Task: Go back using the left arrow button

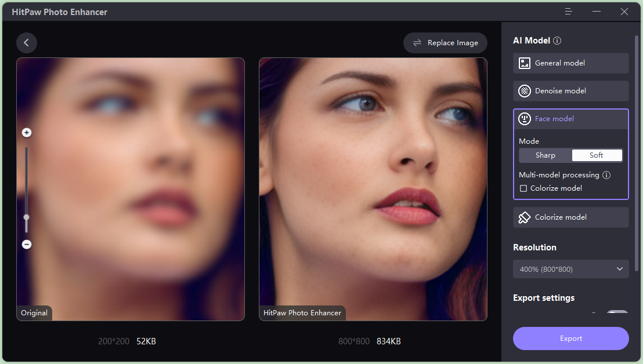Action: [x=27, y=42]
